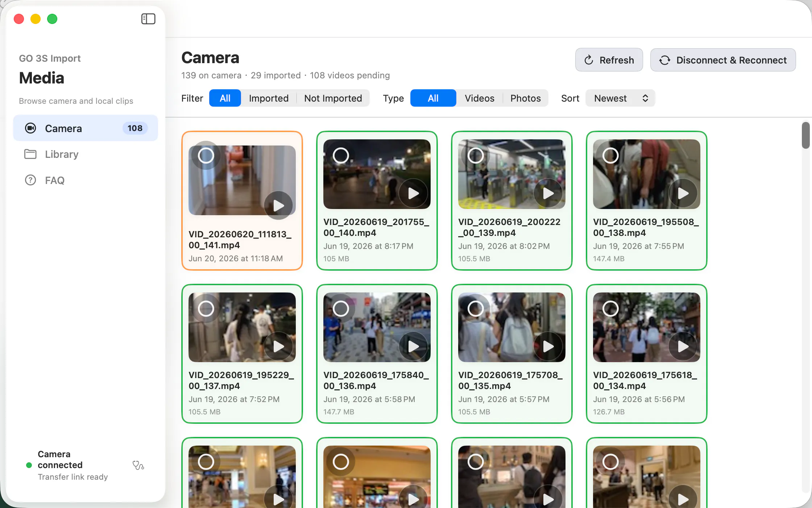Select clip 00_141.mp4 with its circle

(x=206, y=156)
